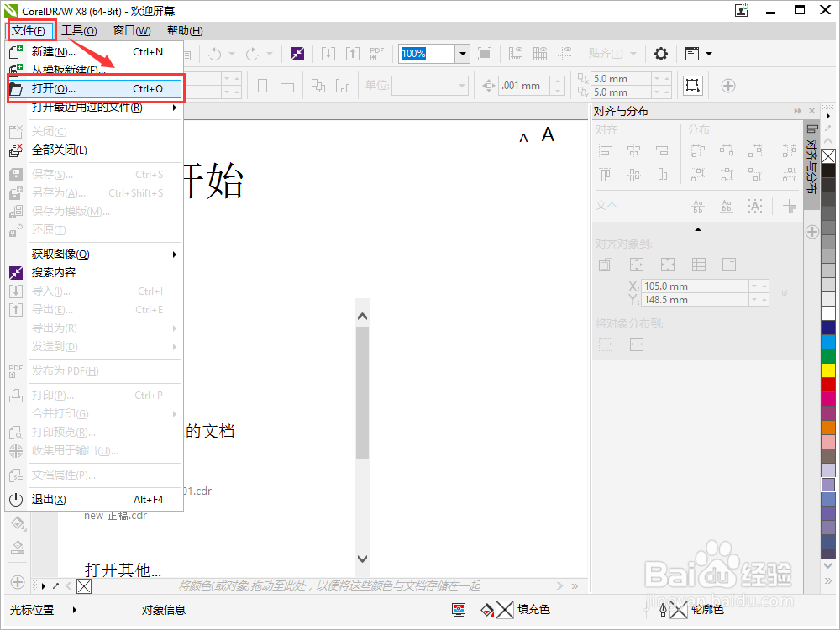840x630 pixels.
Task: Collapse the align section triangle in docker
Action: tap(697, 229)
